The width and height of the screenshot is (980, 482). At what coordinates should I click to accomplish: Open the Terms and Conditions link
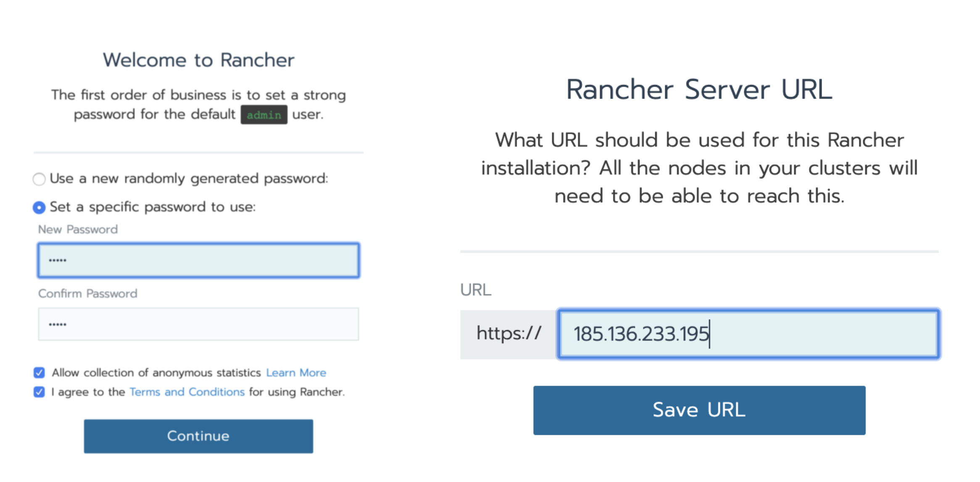(x=187, y=392)
